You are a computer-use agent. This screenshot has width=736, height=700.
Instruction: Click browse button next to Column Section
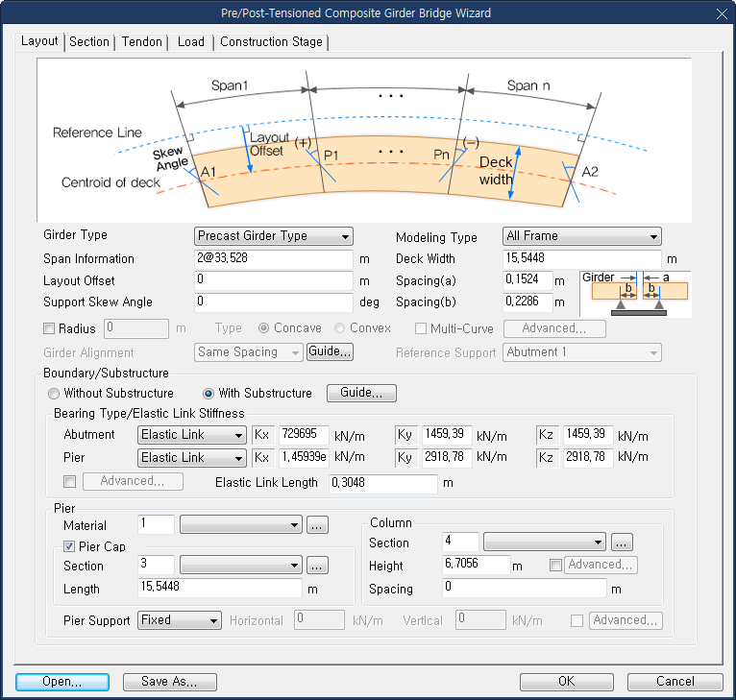tap(622, 543)
